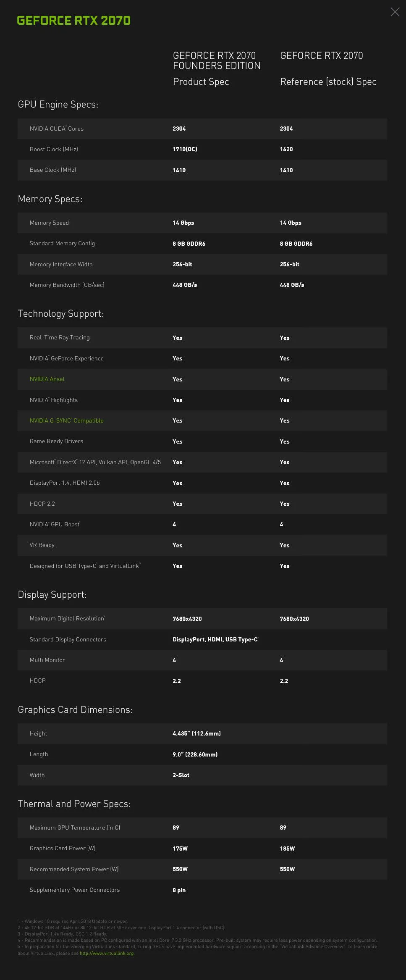Click the "NVIDIA GeForce Experience" row label
This screenshot has height=980, width=406.
coord(67,358)
